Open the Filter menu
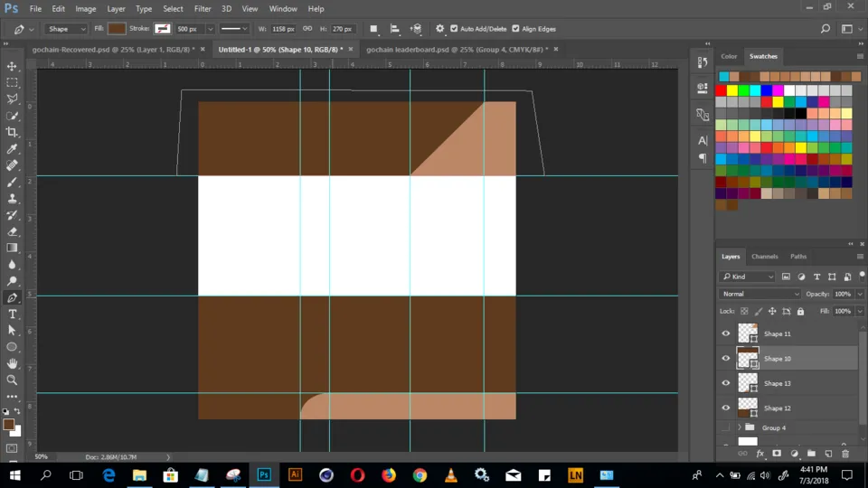This screenshot has width=868, height=488. point(203,9)
